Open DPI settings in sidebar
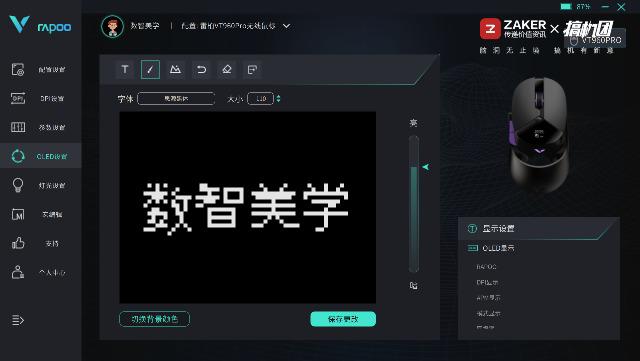 pyautogui.click(x=41, y=98)
